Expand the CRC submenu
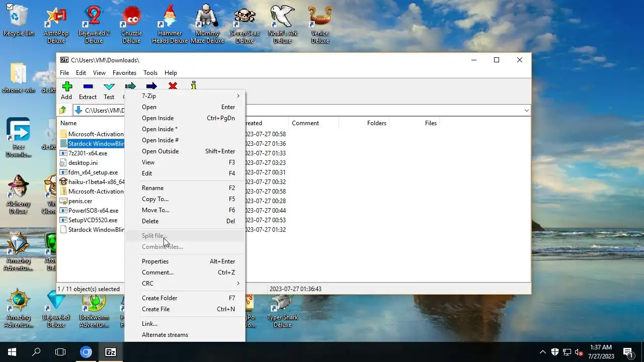This screenshot has width=644, height=362. 185,284
